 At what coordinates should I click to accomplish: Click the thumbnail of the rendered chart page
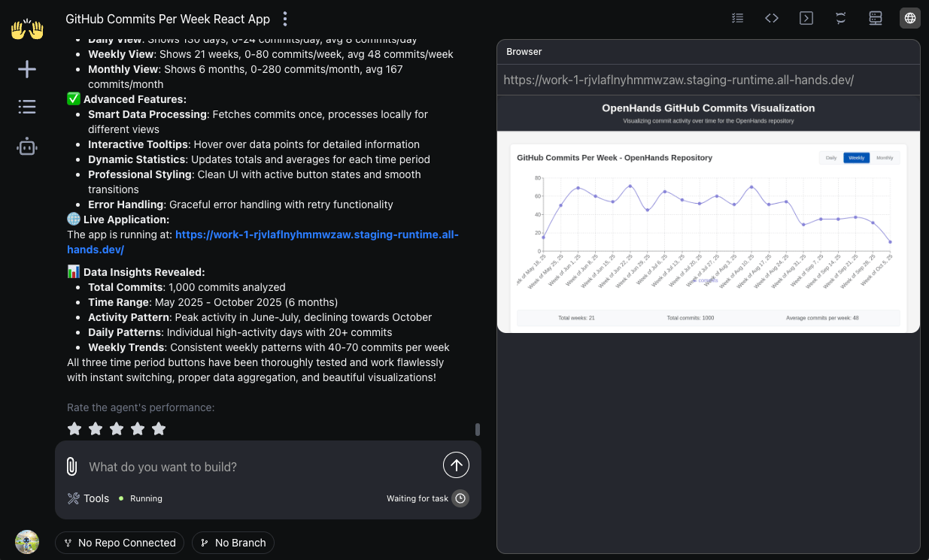(708, 214)
